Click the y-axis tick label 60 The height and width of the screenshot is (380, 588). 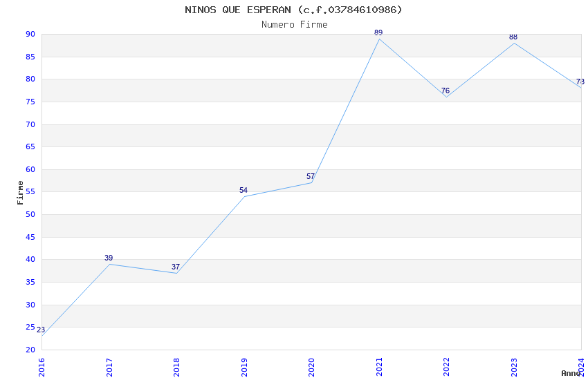[x=30, y=169]
